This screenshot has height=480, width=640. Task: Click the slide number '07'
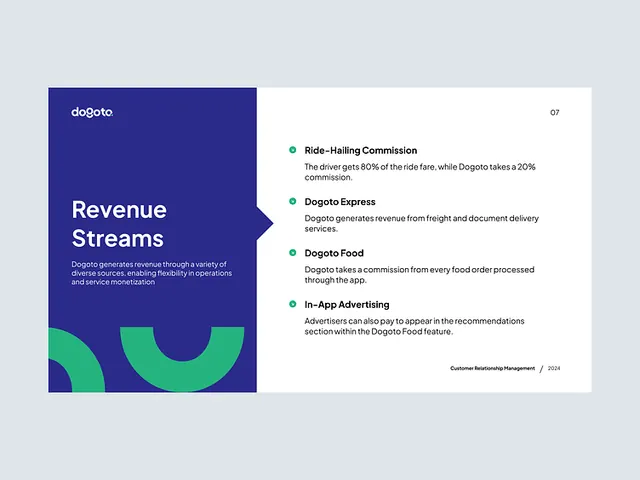click(x=555, y=112)
